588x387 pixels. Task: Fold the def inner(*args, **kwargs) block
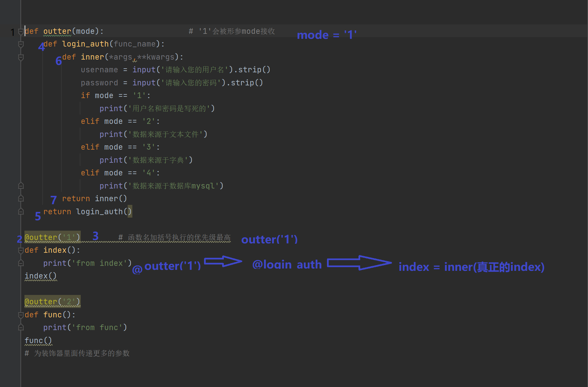[21, 58]
